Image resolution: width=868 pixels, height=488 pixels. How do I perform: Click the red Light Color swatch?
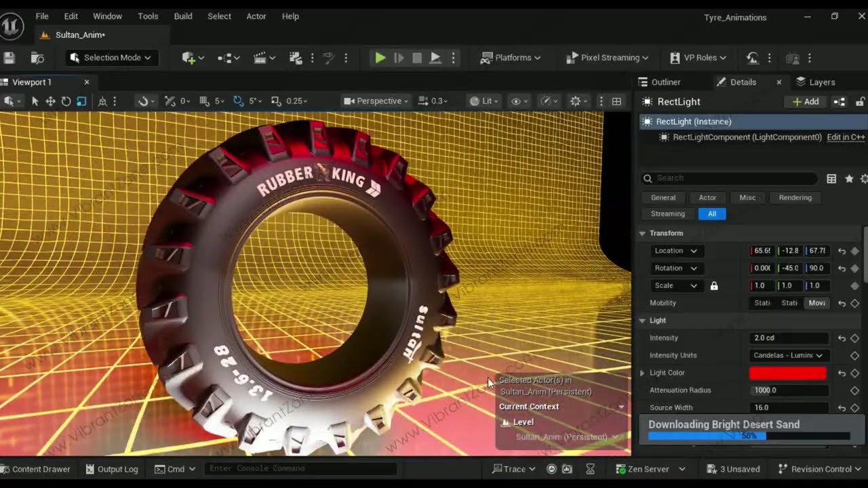click(788, 373)
